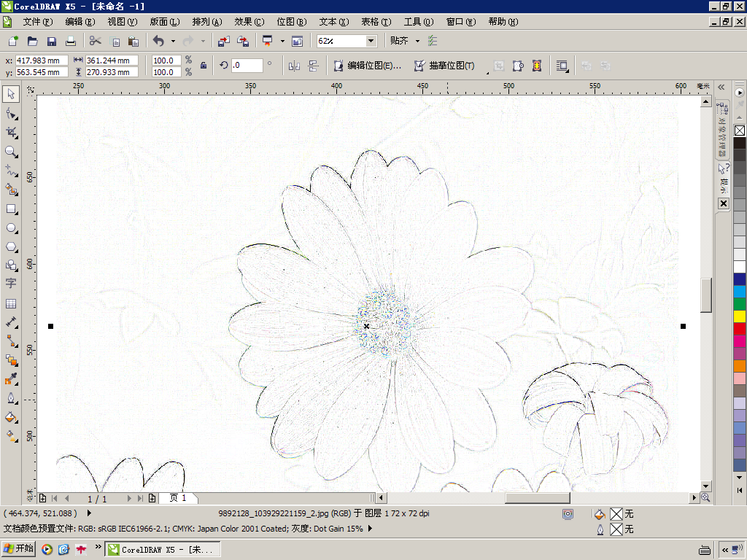Click the zoom navigator icon at canvas corner
Viewport: 747px width, 560px height.
(x=705, y=497)
